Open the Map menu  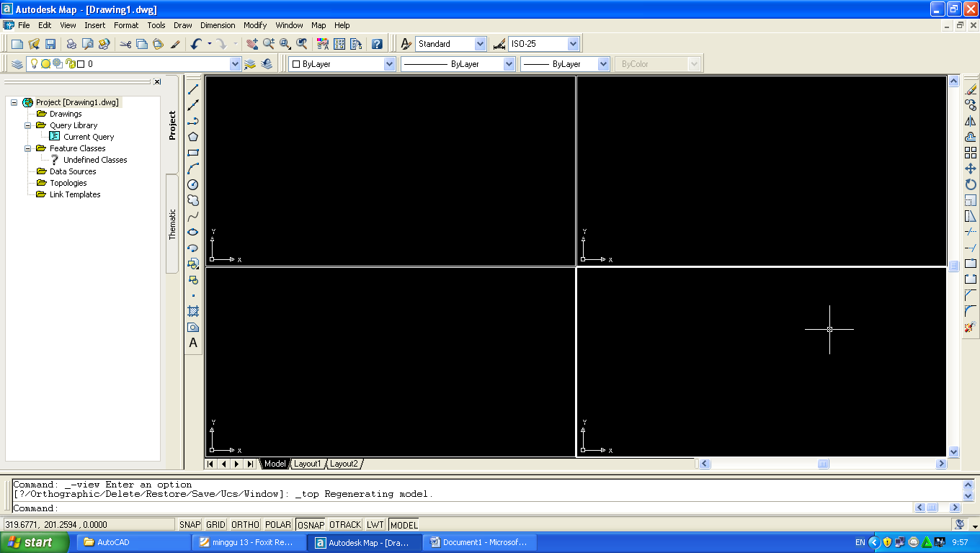pyautogui.click(x=318, y=25)
